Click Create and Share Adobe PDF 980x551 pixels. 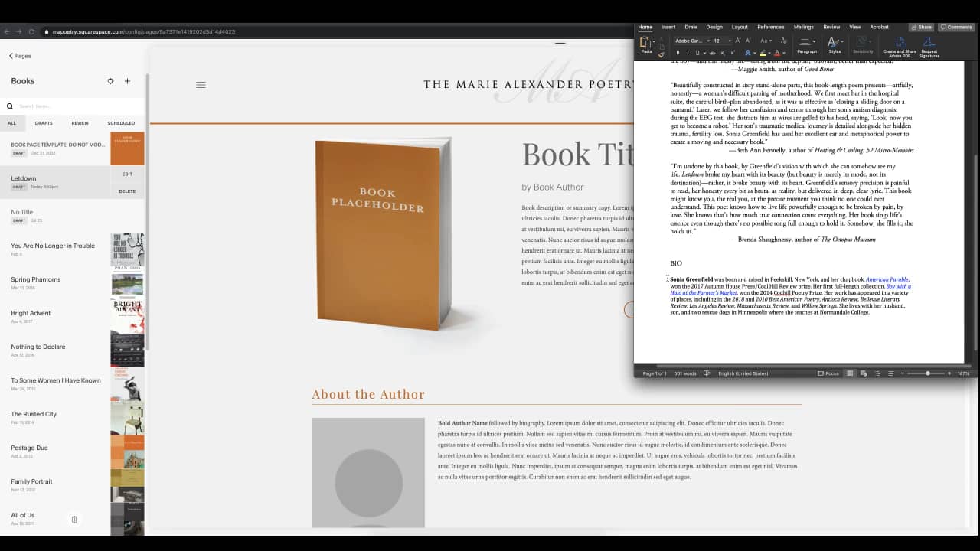point(900,47)
